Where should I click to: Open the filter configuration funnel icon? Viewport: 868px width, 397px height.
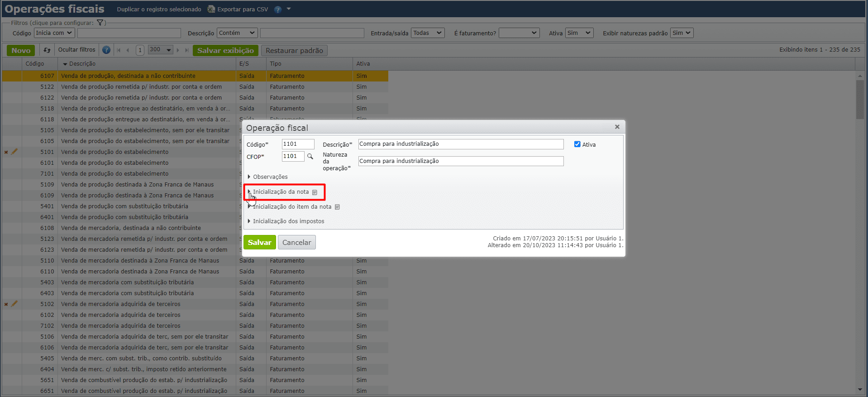coord(100,23)
